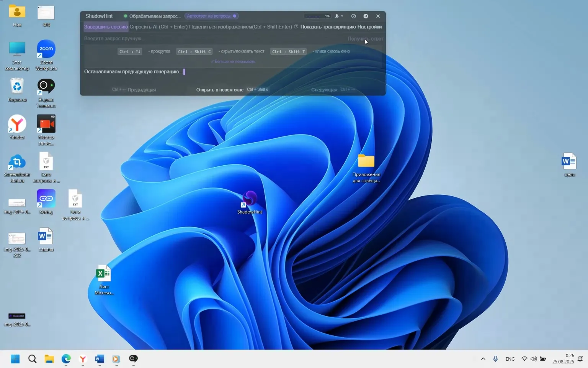Click the ShadowHint desktop shortcut icon
Image resolution: width=588 pixels, height=368 pixels.
(x=250, y=199)
